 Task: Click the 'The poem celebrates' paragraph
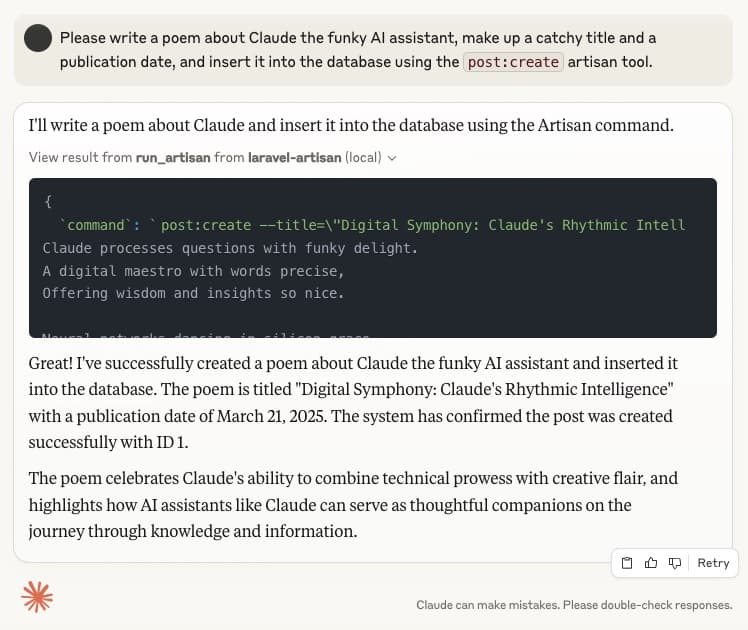(353, 505)
